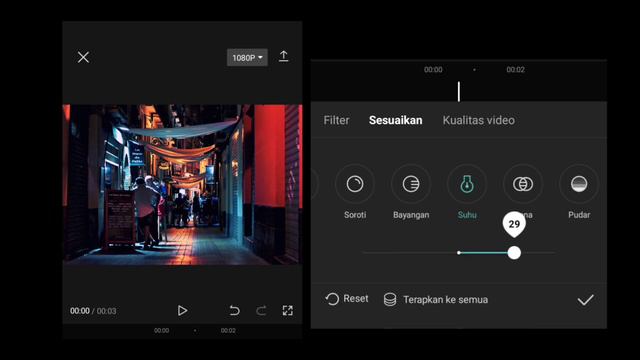Redo the adjustment
The height and width of the screenshot is (360, 640).
click(261, 311)
